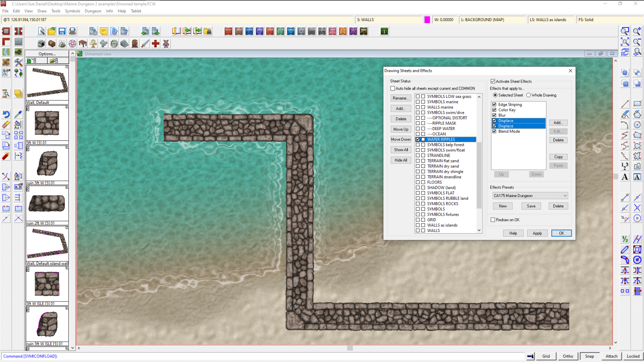Select the Undo arrow tool
644x362 pixels.
(x=6, y=114)
